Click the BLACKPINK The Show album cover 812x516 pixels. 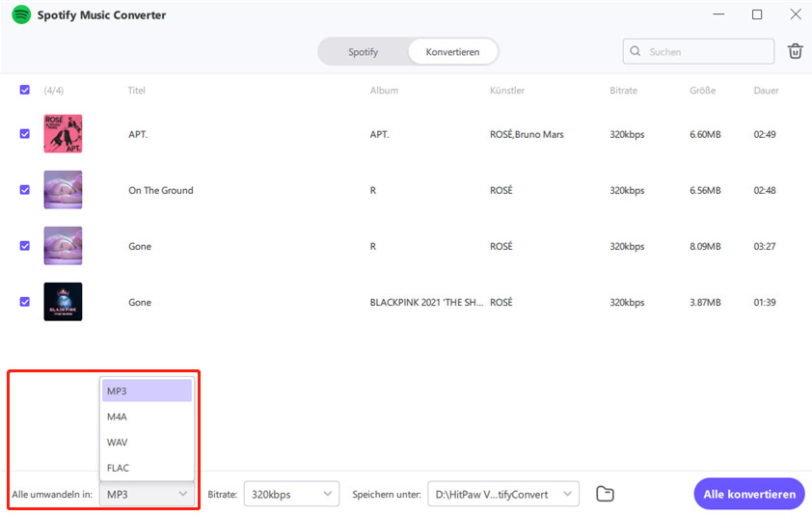click(x=63, y=302)
